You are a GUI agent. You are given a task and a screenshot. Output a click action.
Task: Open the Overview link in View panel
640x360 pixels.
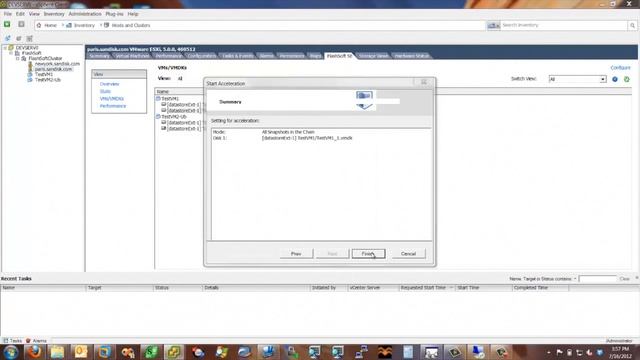(109, 84)
